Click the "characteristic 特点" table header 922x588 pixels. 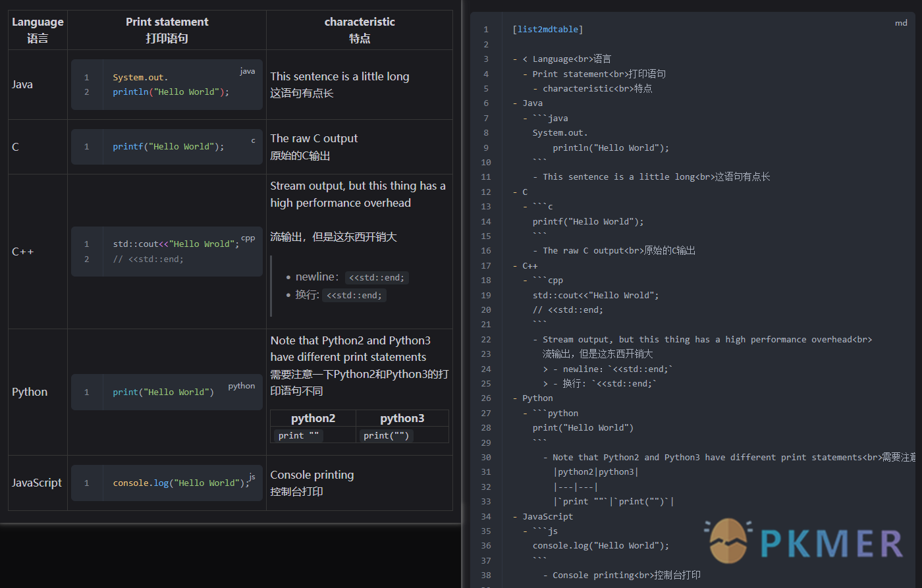(x=360, y=30)
